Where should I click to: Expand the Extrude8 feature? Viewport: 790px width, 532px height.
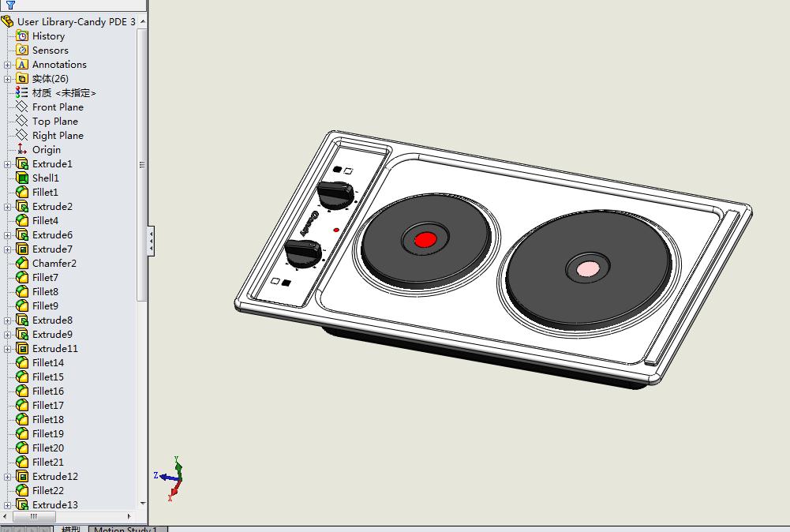click(x=7, y=320)
